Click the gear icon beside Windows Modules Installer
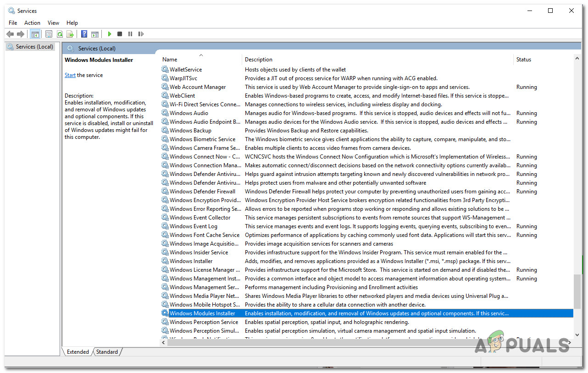Image resolution: width=588 pixels, height=373 pixels. click(165, 313)
